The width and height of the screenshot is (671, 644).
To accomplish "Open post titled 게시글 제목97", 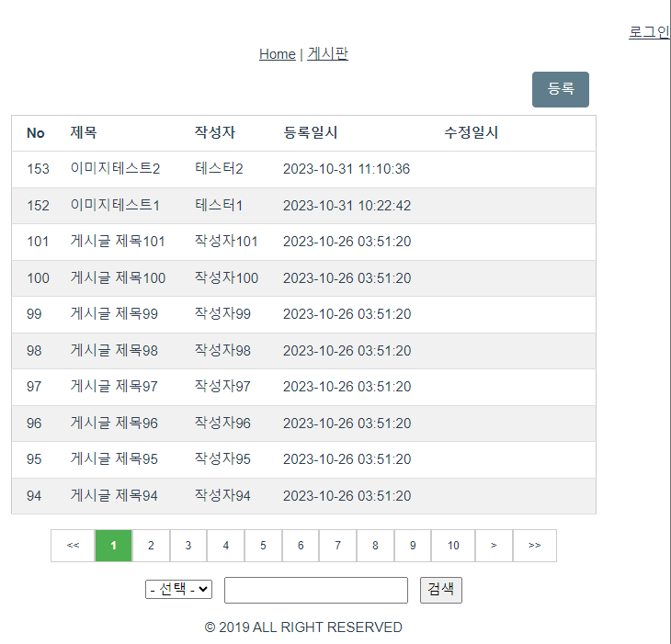I will 114,387.
